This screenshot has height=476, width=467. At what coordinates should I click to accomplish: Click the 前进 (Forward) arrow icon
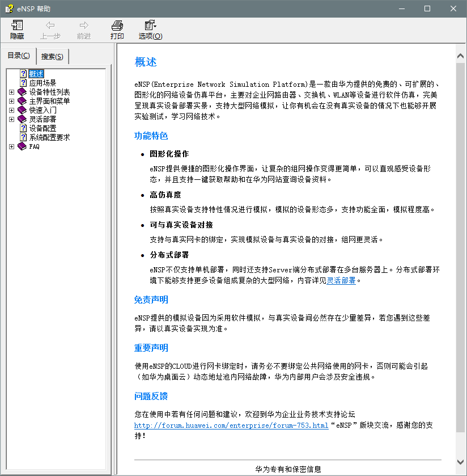[x=84, y=25]
